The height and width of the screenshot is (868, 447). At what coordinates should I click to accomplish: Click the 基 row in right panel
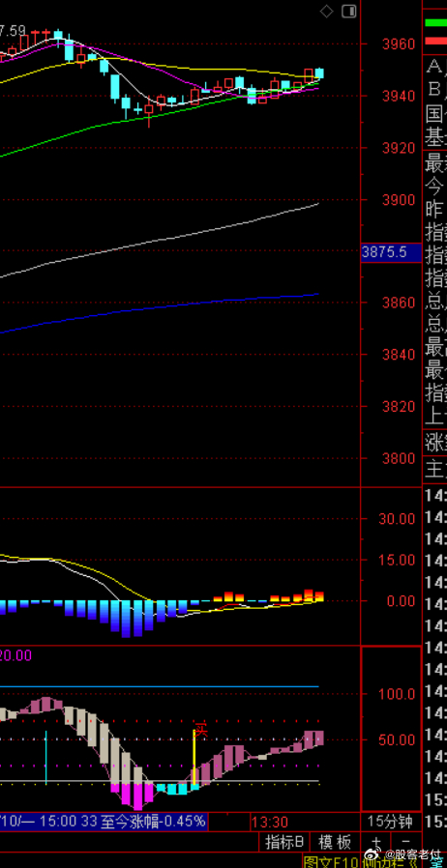click(434, 136)
